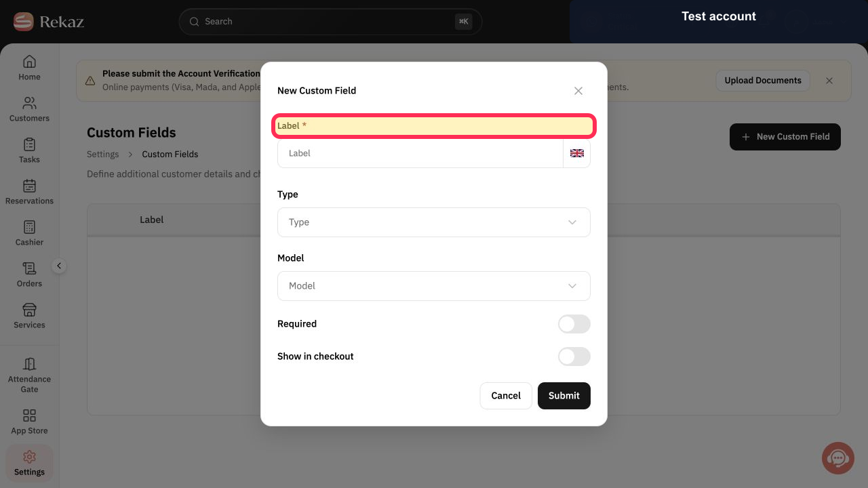The image size is (868, 488).
Task: Open the Attendance Gate icon
Action: pos(29,364)
